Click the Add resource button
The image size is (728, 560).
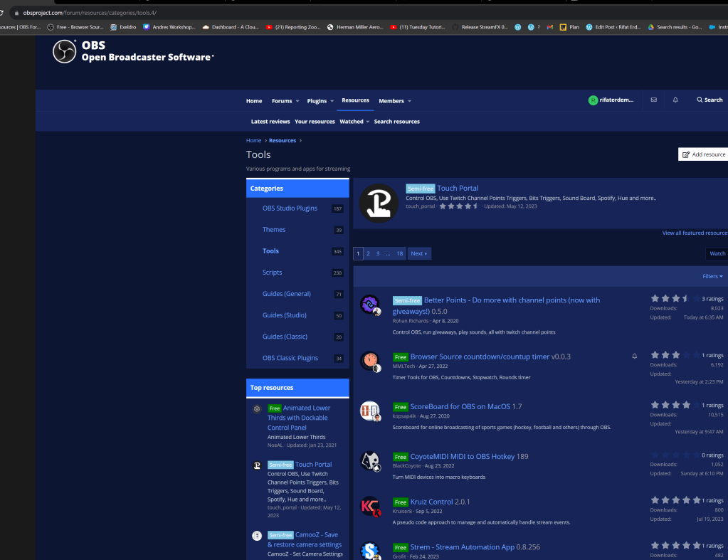click(x=703, y=154)
